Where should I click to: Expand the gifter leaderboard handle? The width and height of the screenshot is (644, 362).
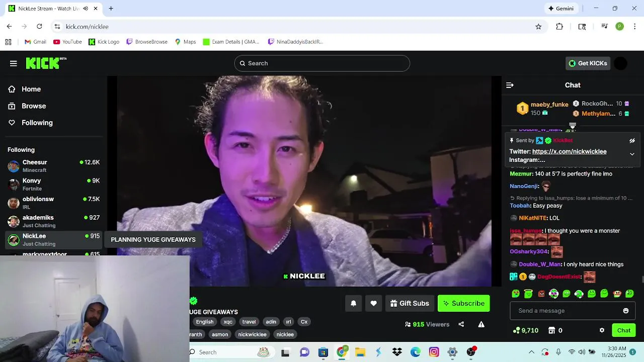[573, 125]
